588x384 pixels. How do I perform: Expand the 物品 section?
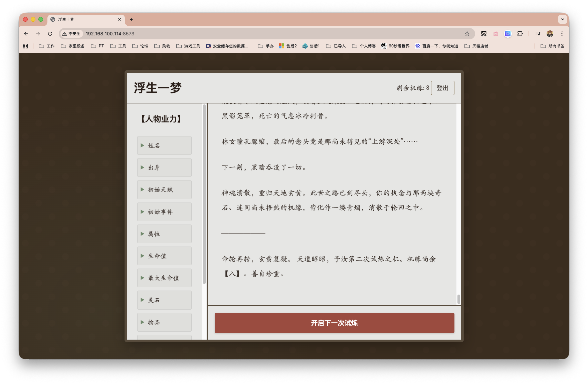point(164,322)
